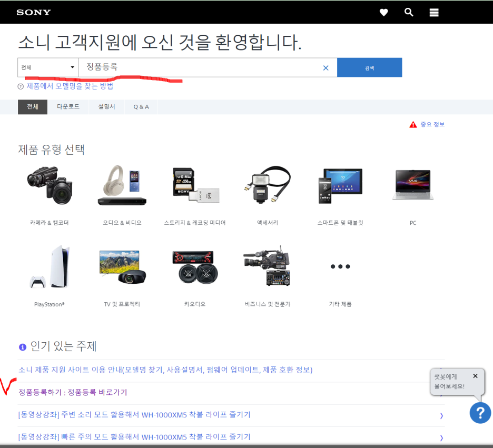Image resolution: width=493 pixels, height=448 pixels.
Task: Select the 전체 tab
Action: coord(32,107)
